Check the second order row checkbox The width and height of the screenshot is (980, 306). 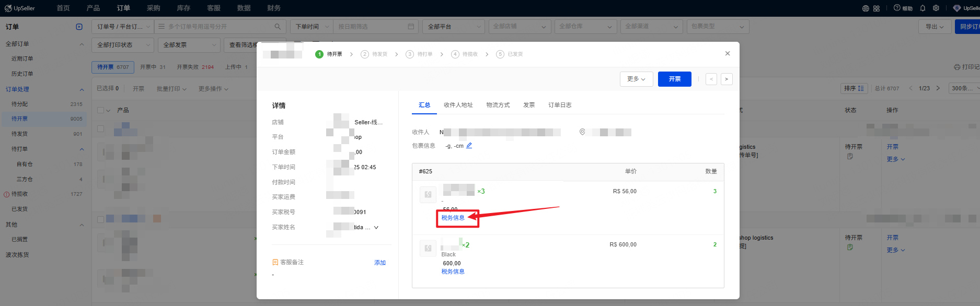point(101,219)
